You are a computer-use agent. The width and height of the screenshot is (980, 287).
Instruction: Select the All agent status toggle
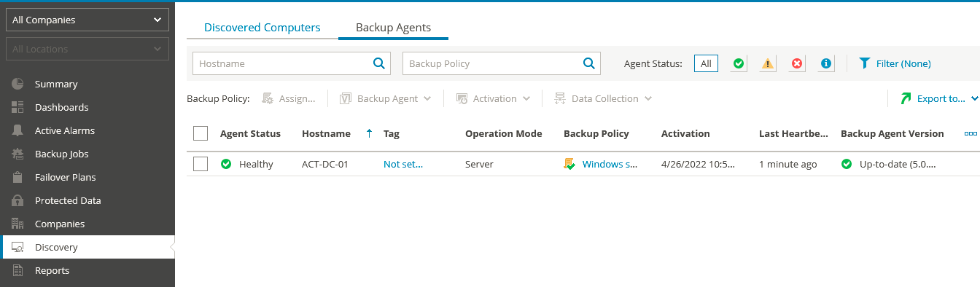(706, 63)
